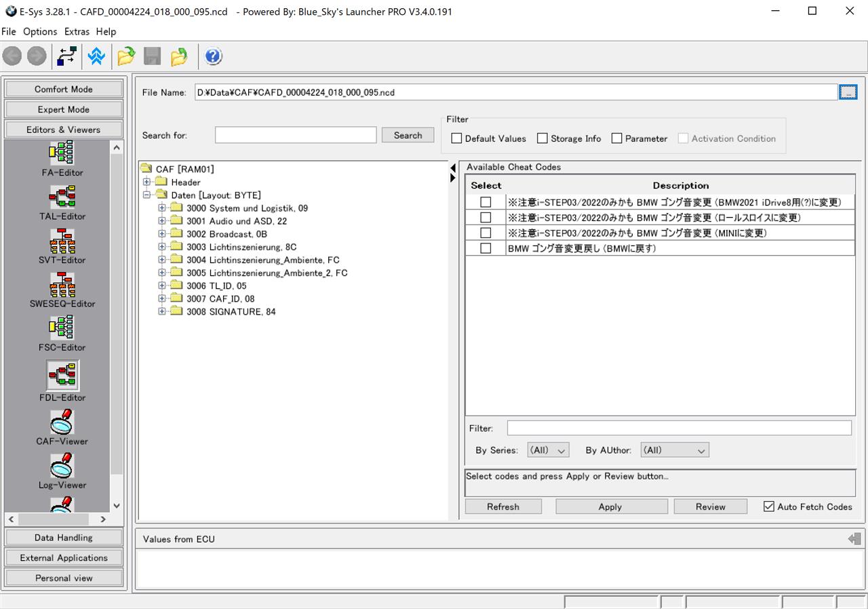This screenshot has width=868, height=609.
Task: Select 3006 TL_ID, 05 tree row
Action: point(216,286)
